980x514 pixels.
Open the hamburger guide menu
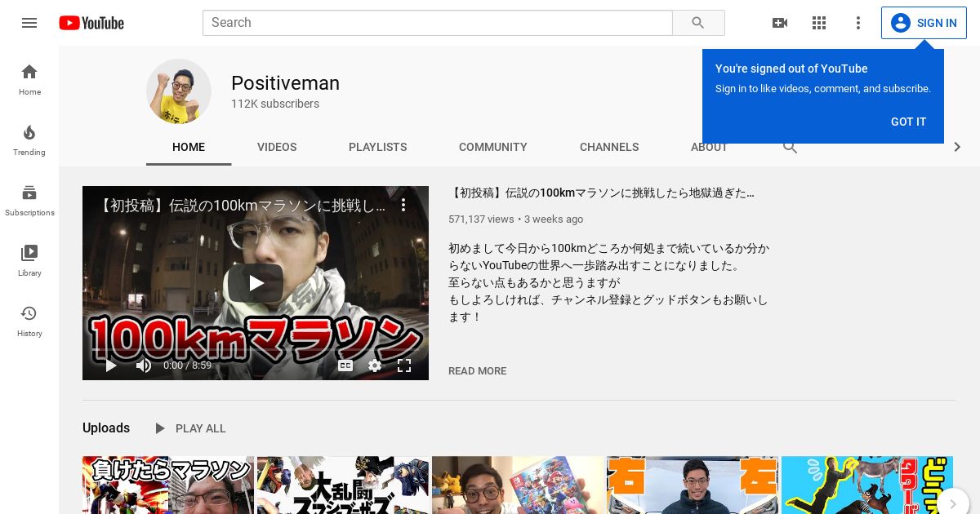point(29,23)
